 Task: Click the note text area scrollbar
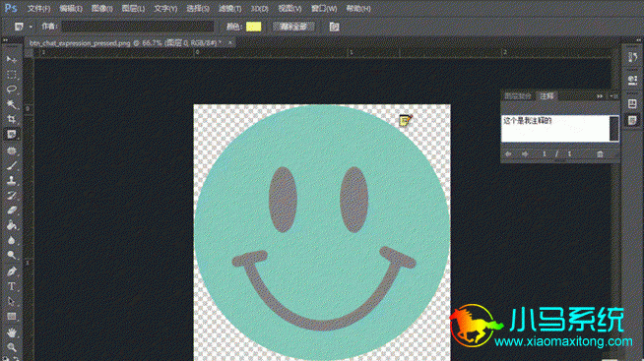(x=614, y=128)
